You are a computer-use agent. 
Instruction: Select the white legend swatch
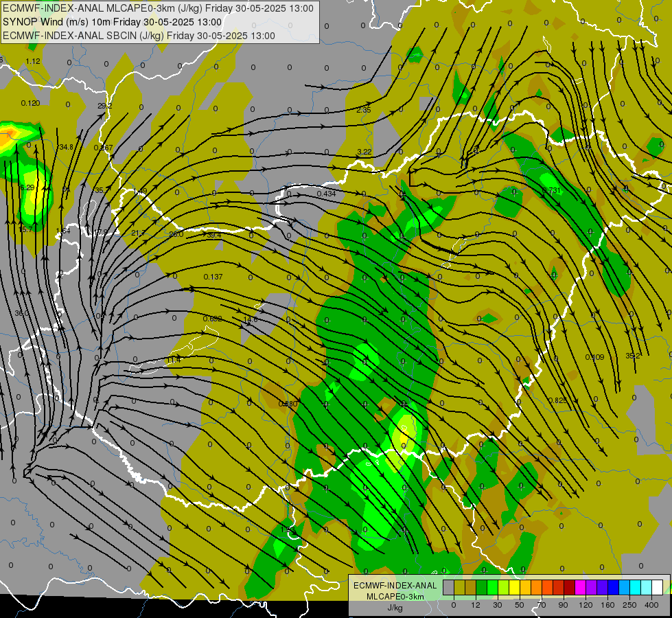[x=658, y=587]
